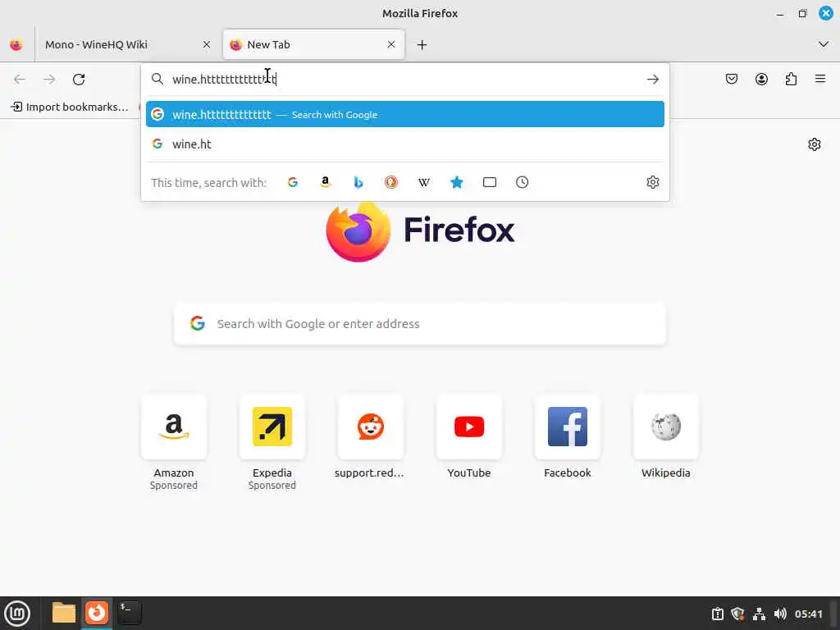Search this time with Wikipedia icon
Screen dimensions: 840x630
point(424,182)
